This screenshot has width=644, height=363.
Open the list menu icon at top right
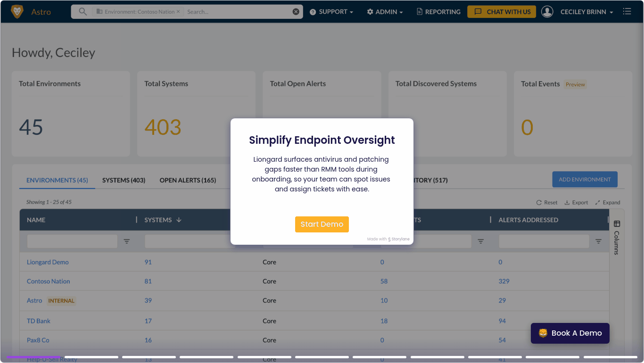(x=627, y=12)
